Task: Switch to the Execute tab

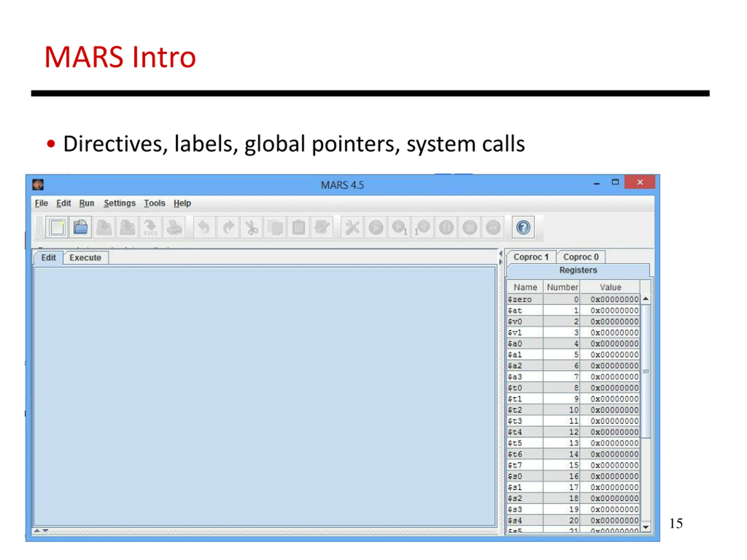Action: [x=85, y=258]
